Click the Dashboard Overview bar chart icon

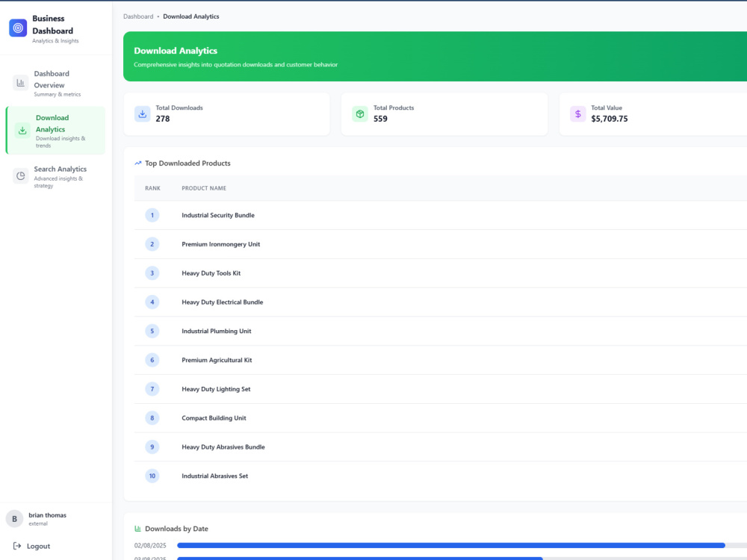20,83
